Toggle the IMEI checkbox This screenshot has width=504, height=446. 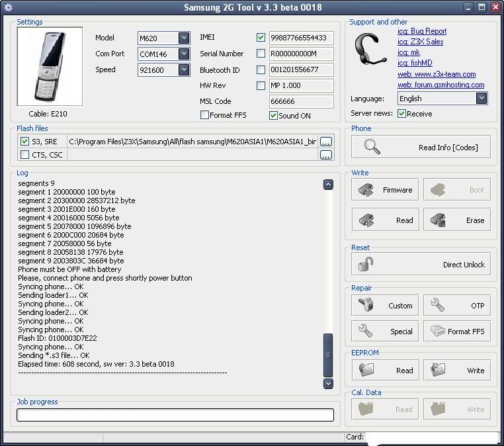click(x=261, y=38)
